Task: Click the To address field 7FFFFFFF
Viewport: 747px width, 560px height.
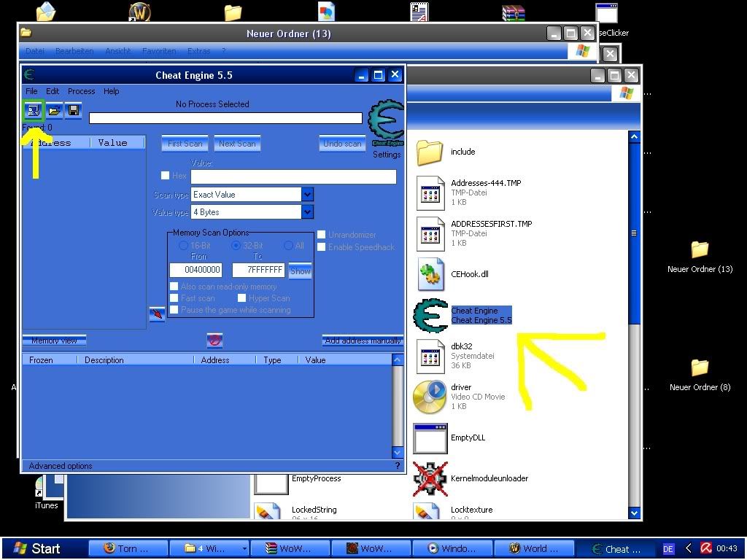Action: point(258,270)
